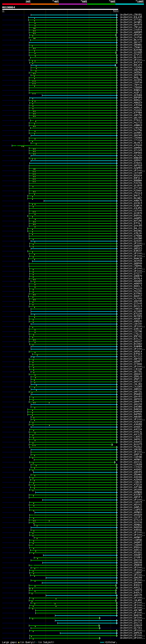
Task: Click hit label UniRef100_A2IAD8
Action: point(131,312)
